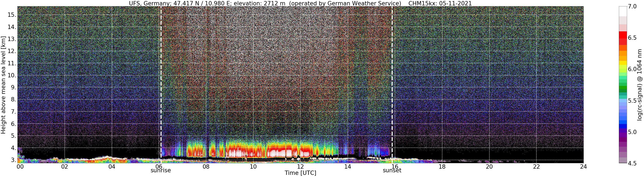Click the '14.' height tick label
The image size is (644, 177).
12,27
